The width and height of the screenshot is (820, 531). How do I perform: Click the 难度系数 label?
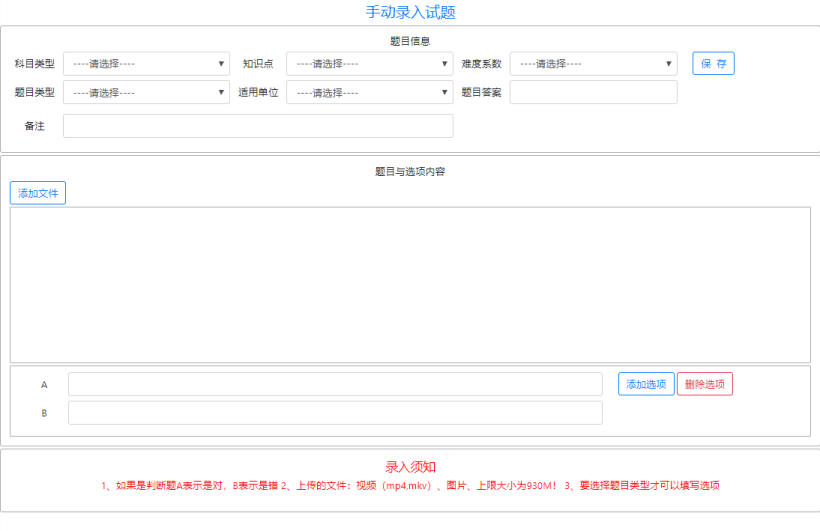click(x=481, y=64)
